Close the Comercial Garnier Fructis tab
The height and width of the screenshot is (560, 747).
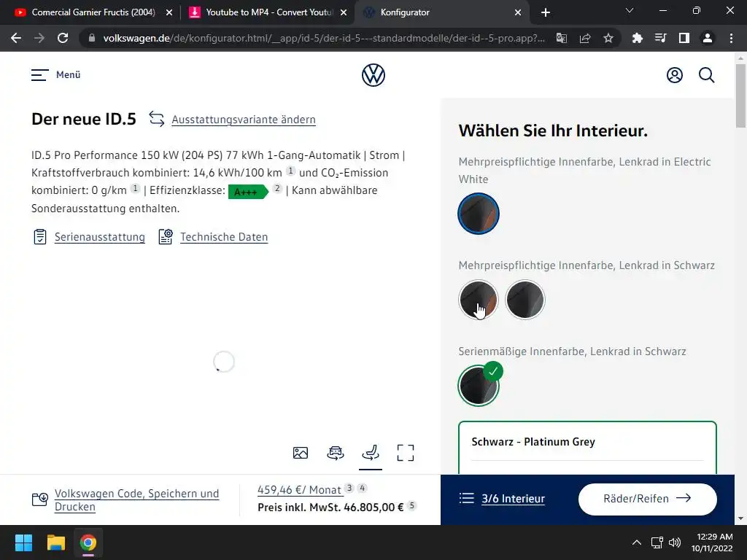169,13
